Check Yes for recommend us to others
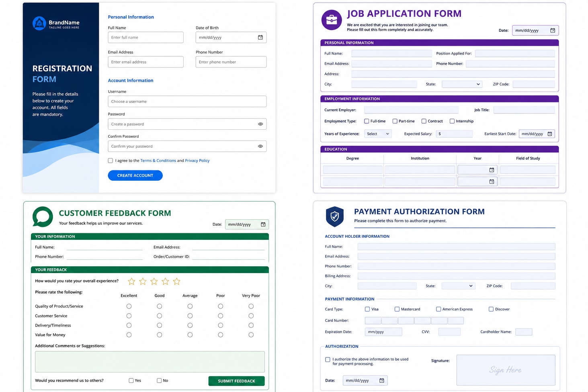The image size is (588, 392). (x=131, y=381)
